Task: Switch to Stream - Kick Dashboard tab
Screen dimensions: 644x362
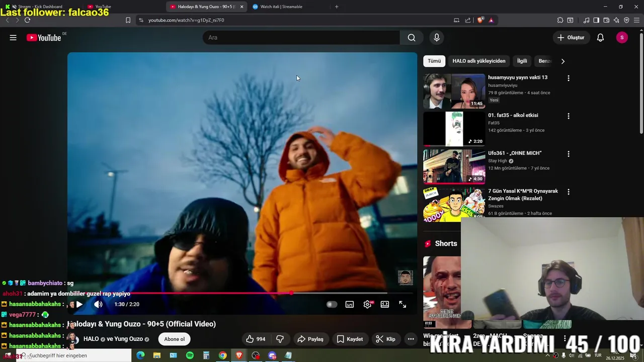Action: tap(40, 7)
